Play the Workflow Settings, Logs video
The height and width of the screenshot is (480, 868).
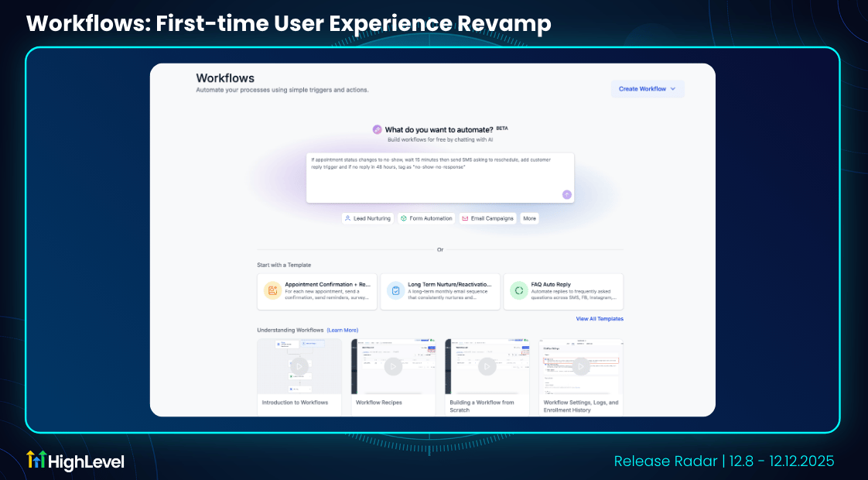581,366
